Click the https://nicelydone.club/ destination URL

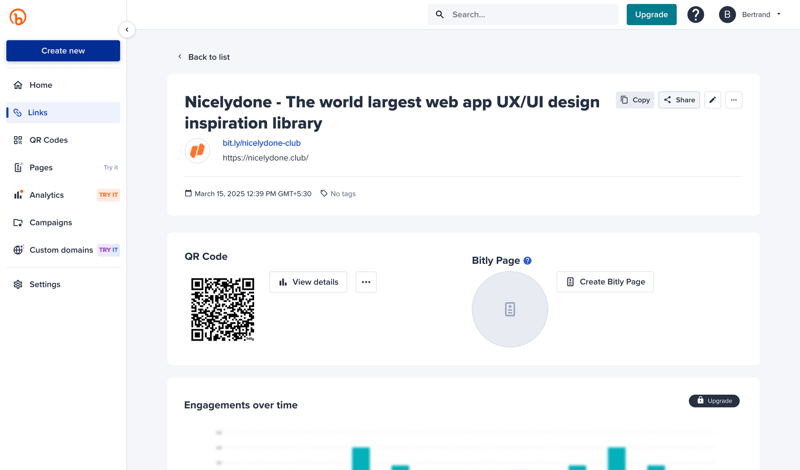pos(265,158)
